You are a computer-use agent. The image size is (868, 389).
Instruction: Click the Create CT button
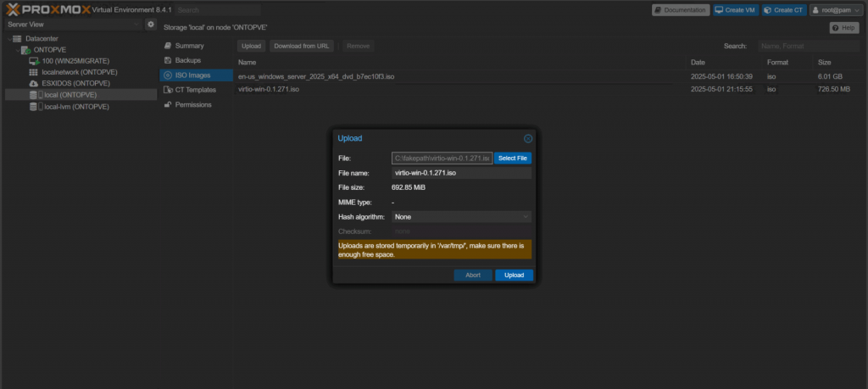(784, 10)
